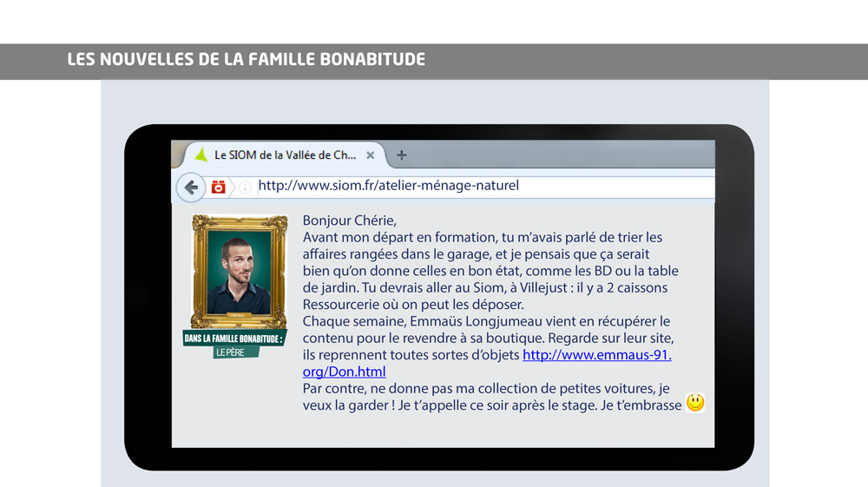Click the 'Dans la famille Bonabitude' banner
Image resolution: width=868 pixels, height=487 pixels.
(x=234, y=338)
